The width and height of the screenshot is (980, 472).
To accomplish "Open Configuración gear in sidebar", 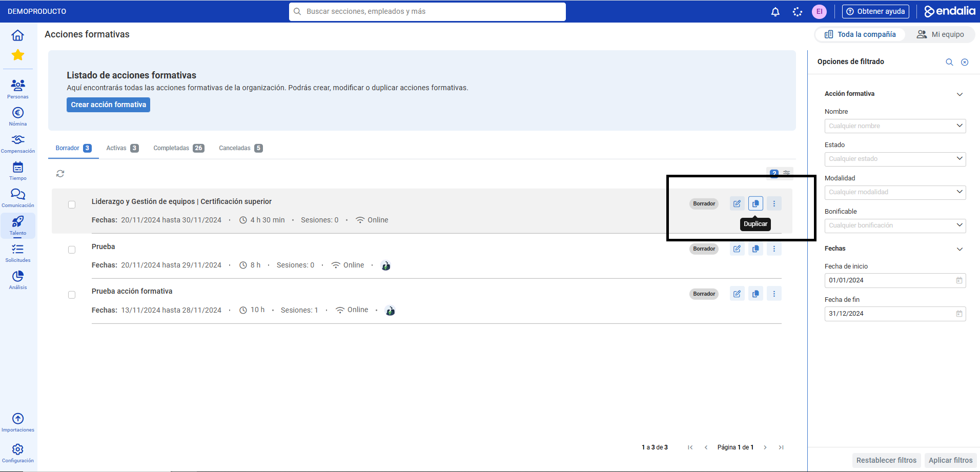I will click(x=18, y=453).
